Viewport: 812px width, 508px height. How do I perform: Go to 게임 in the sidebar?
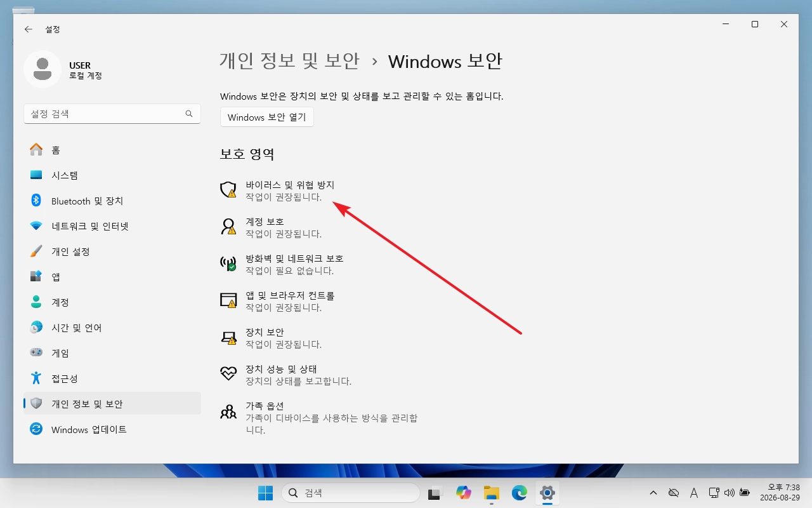tap(112, 353)
